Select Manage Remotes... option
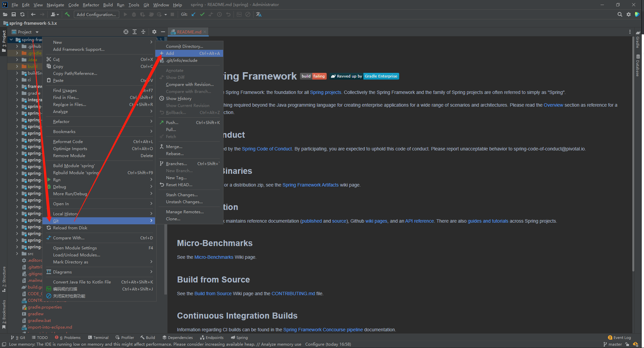Screen dimensions: 644x348 coord(189,212)
